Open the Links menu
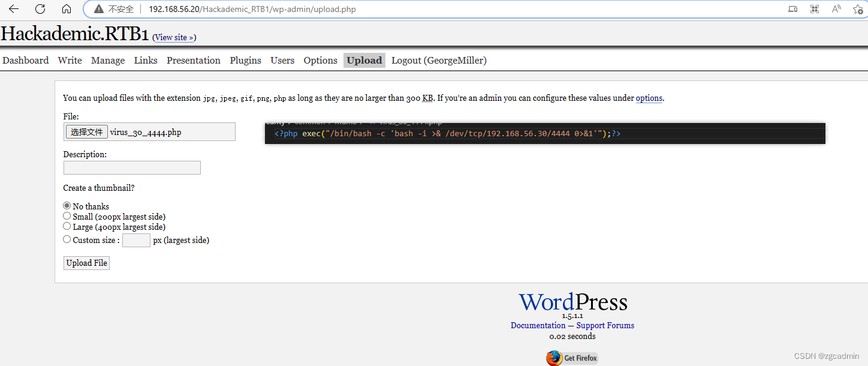This screenshot has height=366, width=868. 146,60
